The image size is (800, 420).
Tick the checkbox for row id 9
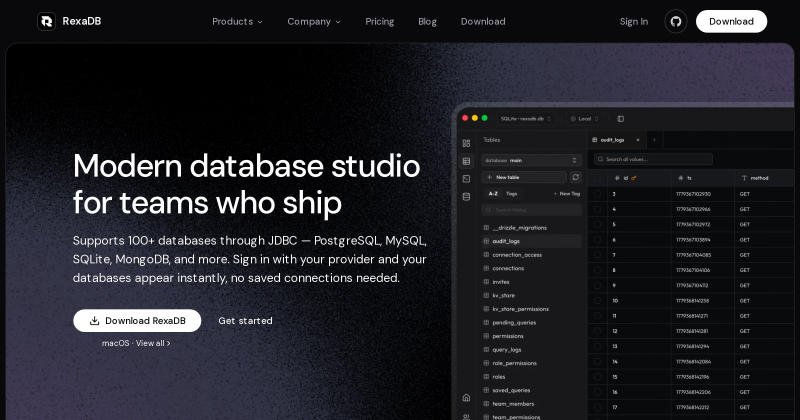tap(597, 285)
